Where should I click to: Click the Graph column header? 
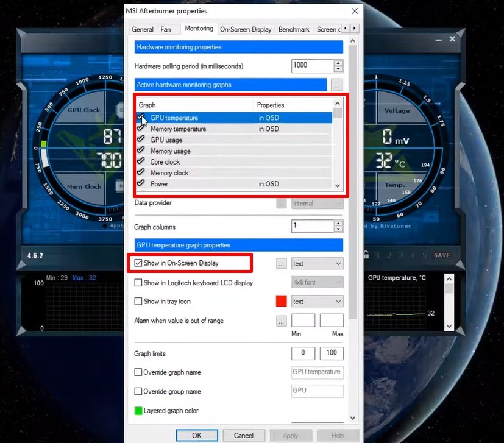point(194,105)
